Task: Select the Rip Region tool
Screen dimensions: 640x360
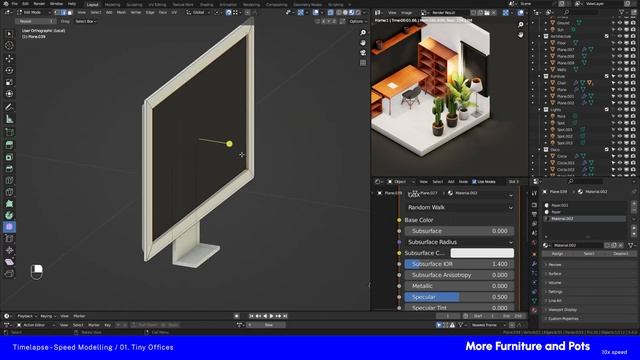Action: [9, 274]
